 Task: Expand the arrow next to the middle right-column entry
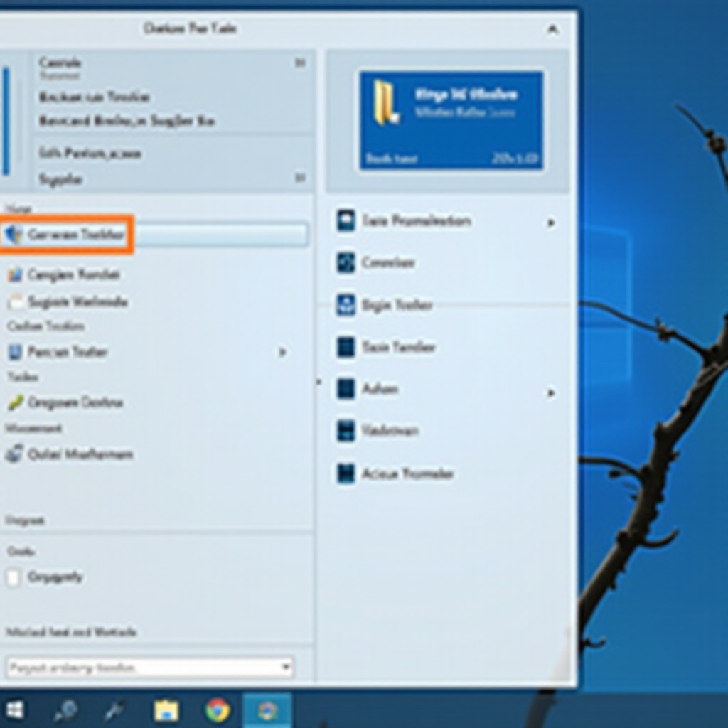[x=549, y=390]
